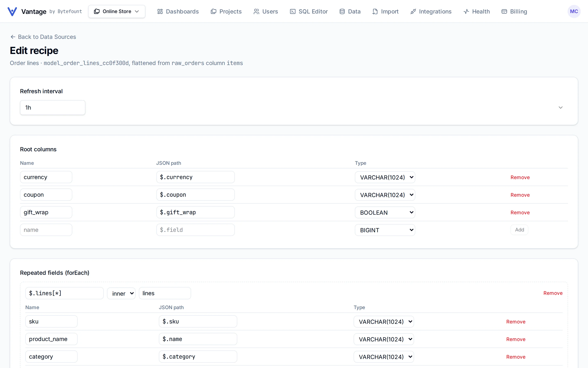588x368 pixels.
Task: Open the Online Store project switcher
Action: coord(117,11)
